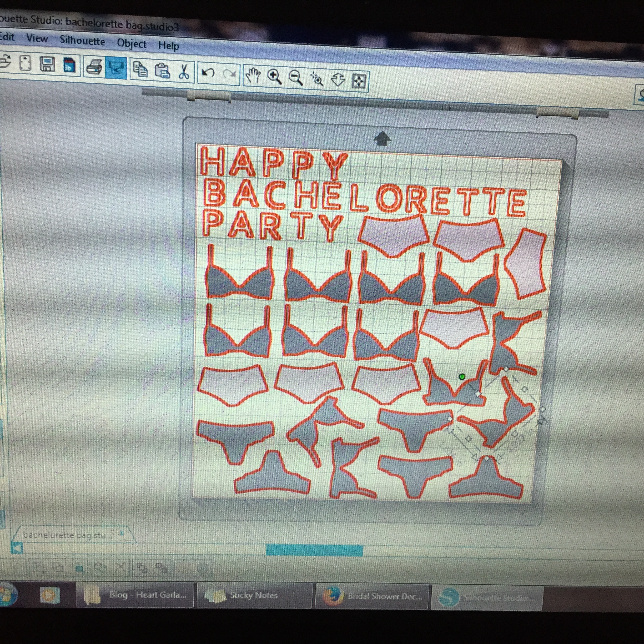Click the Bring to Front icon in the bottom toolbar
This screenshot has height=644, width=644.
143,568
